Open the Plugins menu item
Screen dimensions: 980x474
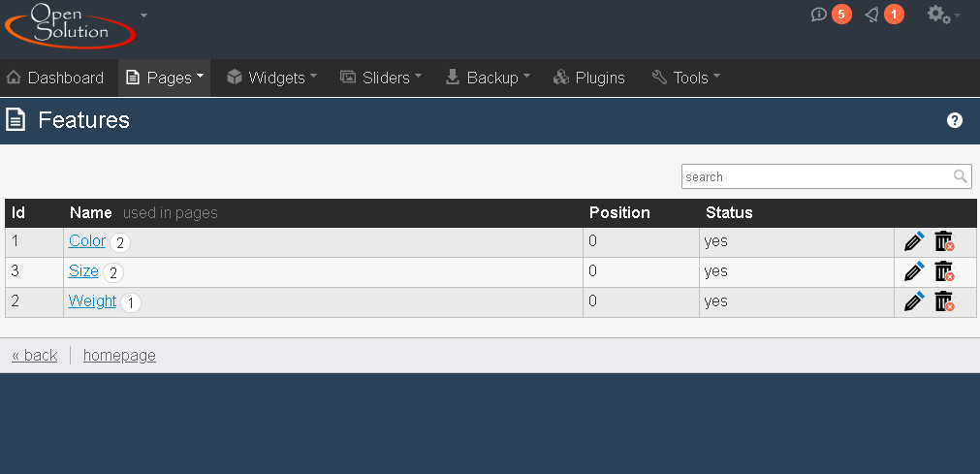588,78
